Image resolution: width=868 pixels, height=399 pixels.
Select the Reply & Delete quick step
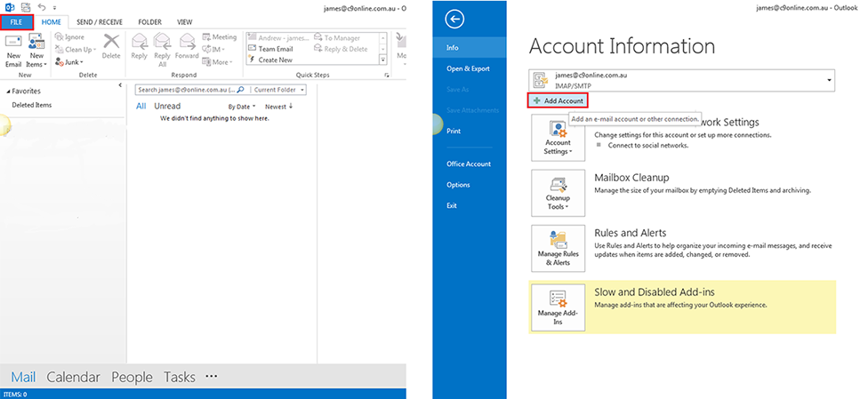click(342, 49)
